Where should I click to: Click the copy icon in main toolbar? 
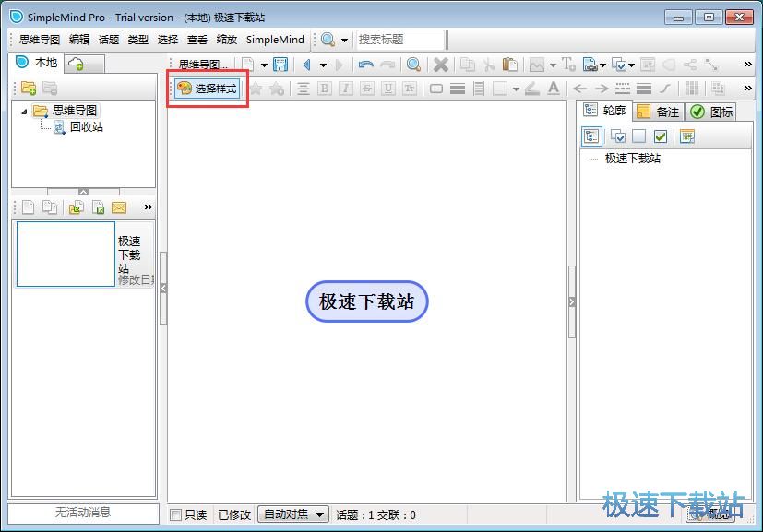(467, 65)
